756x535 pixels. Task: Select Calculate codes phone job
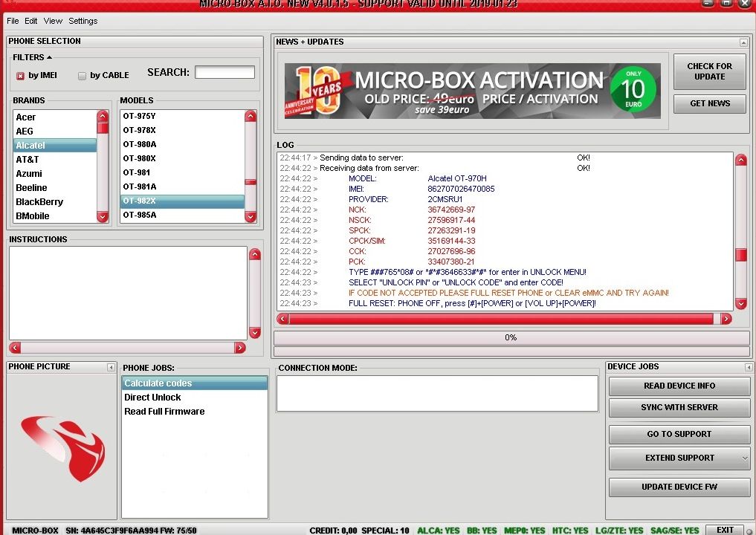(x=195, y=383)
